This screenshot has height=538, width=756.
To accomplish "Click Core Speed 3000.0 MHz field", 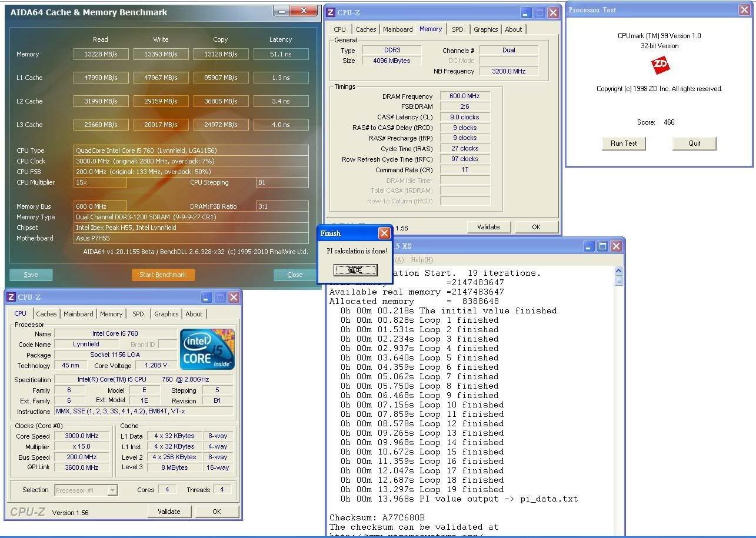I will pyautogui.click(x=82, y=436).
